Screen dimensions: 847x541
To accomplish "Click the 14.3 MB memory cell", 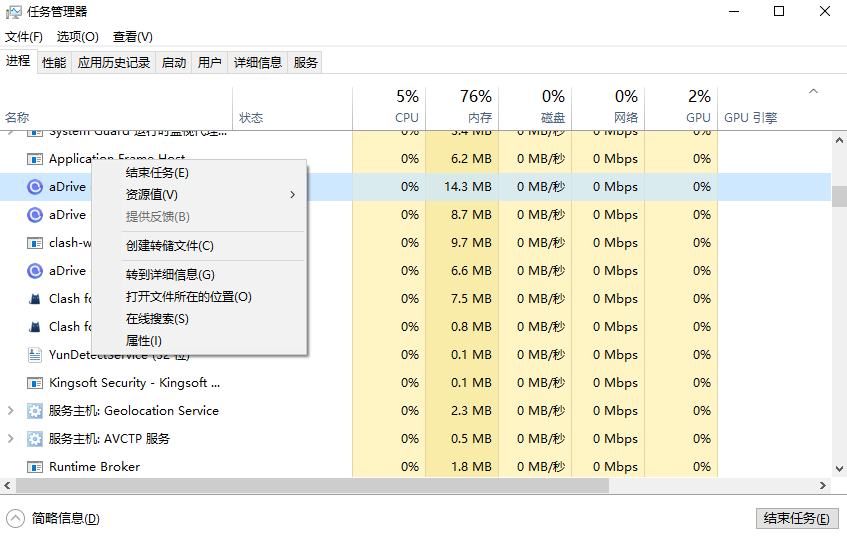I will [x=462, y=187].
